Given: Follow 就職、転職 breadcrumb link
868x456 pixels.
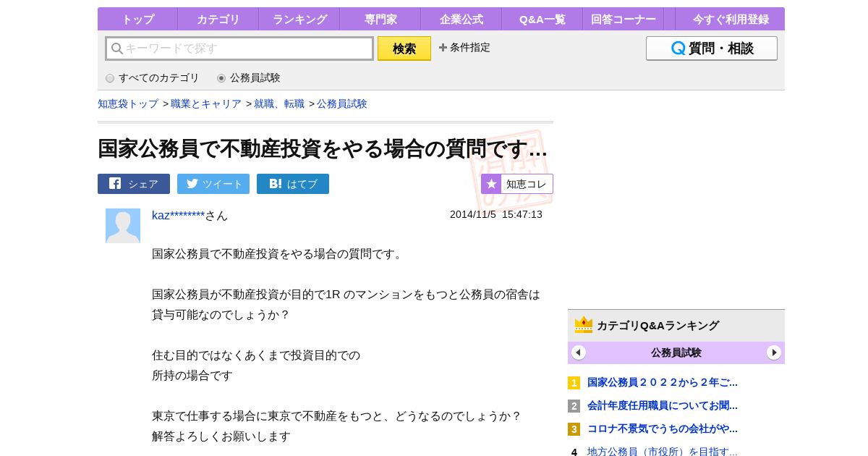Looking at the screenshot, I should tap(279, 104).
